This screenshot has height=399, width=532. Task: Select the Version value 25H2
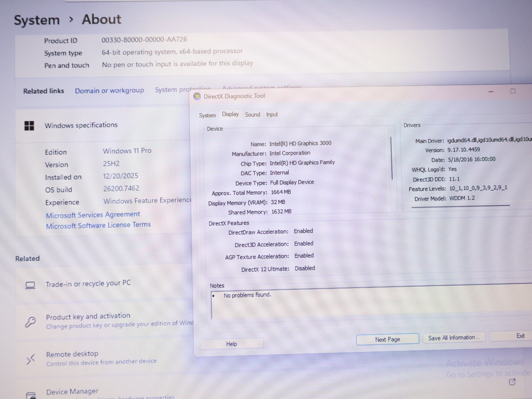(111, 163)
